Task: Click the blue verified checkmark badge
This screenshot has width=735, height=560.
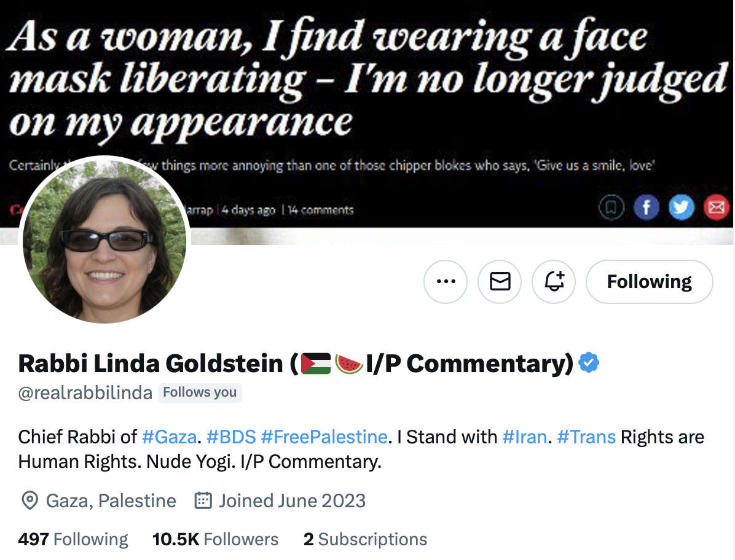Action: click(589, 364)
